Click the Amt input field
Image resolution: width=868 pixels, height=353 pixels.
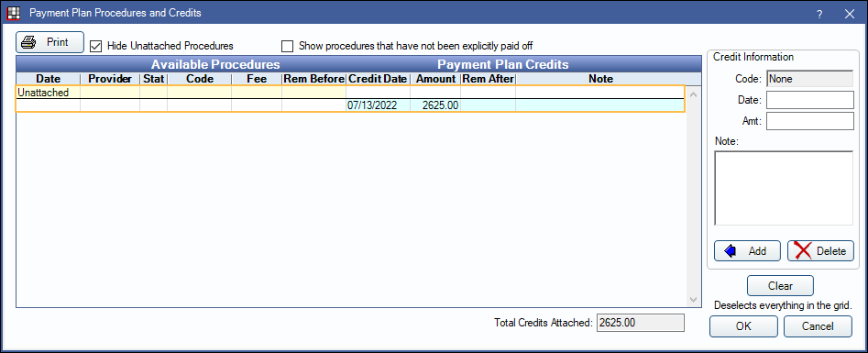pyautogui.click(x=810, y=121)
